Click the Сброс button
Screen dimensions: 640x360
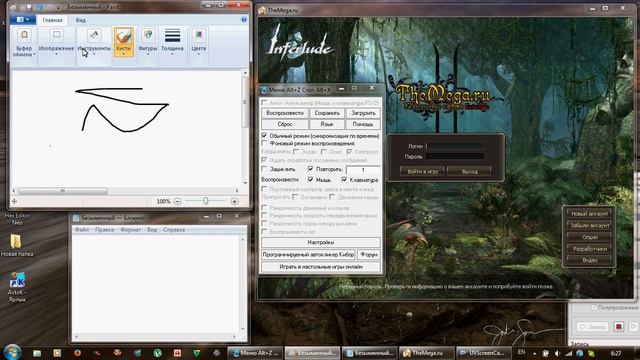click(285, 124)
